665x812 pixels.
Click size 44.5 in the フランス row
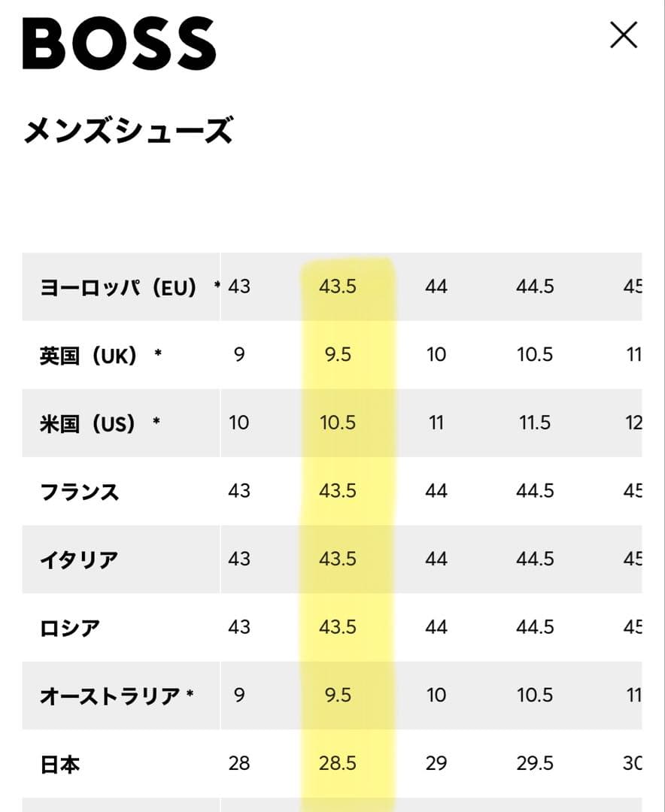pos(535,492)
